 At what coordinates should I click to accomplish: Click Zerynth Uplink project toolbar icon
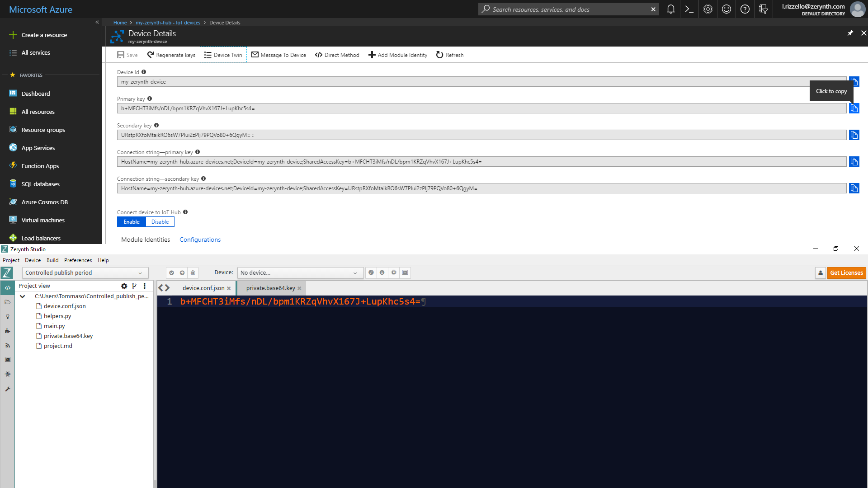pyautogui.click(x=182, y=272)
